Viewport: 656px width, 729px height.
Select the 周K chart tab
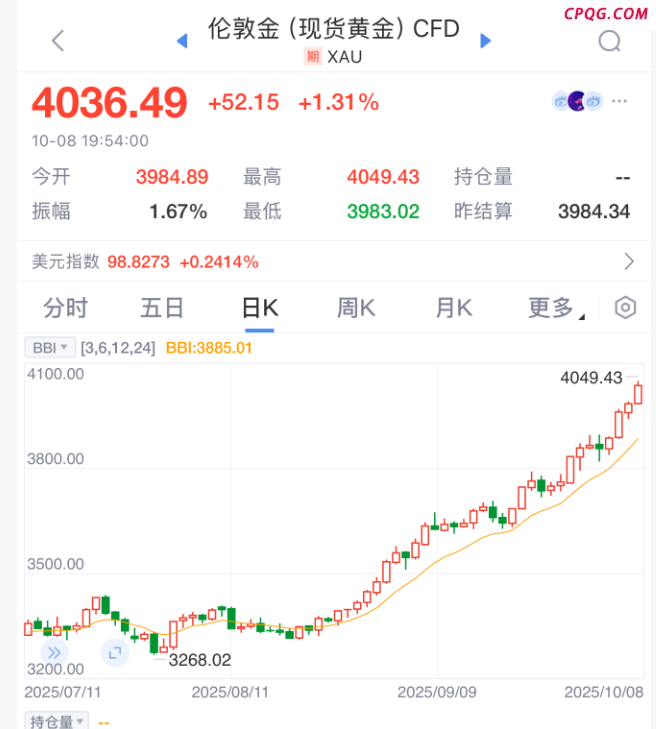[356, 308]
